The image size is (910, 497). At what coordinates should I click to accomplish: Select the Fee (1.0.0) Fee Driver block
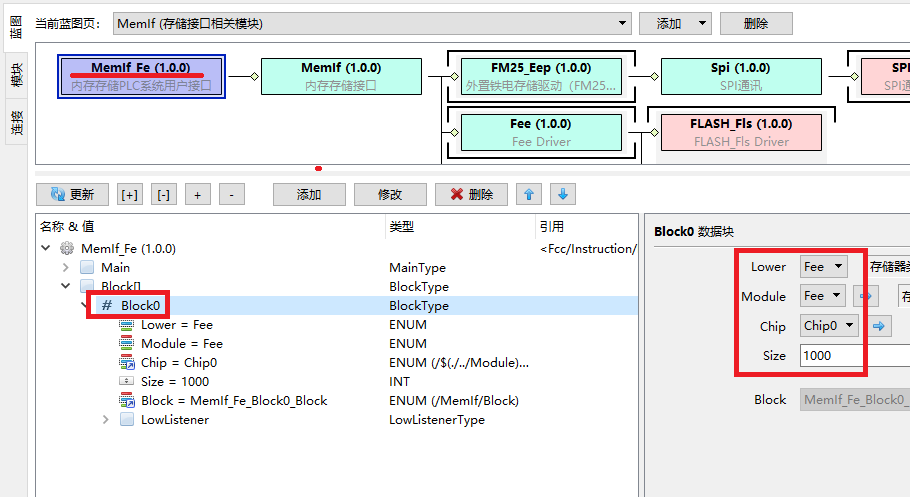click(x=541, y=132)
